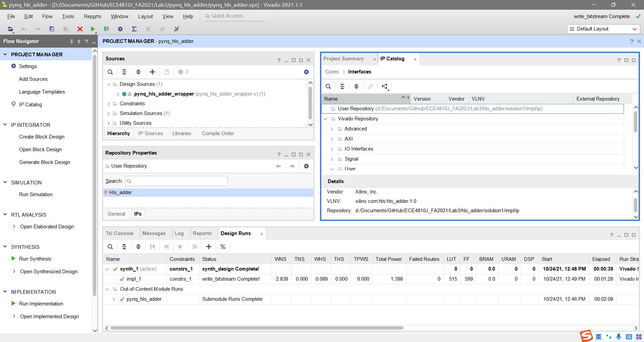Switch to the Tcl Console tab
644x342 pixels.
click(x=119, y=233)
